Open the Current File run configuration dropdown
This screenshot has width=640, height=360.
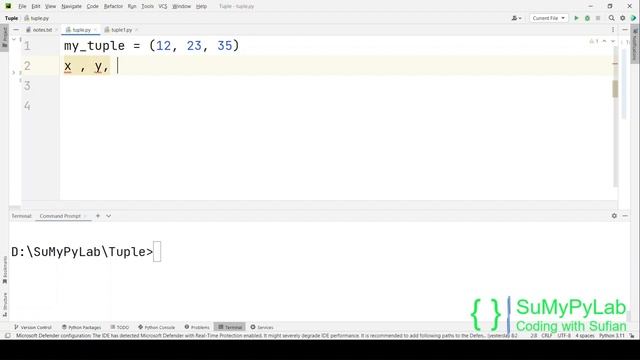point(549,18)
